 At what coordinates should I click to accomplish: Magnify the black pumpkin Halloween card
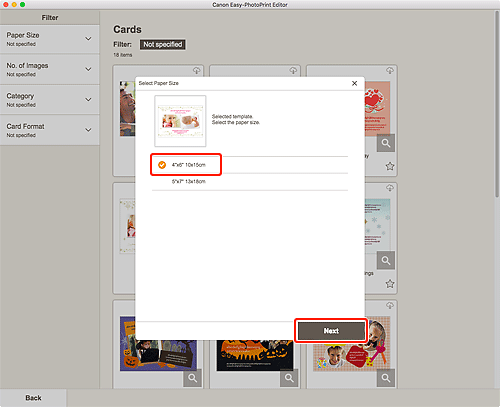(x=289, y=378)
